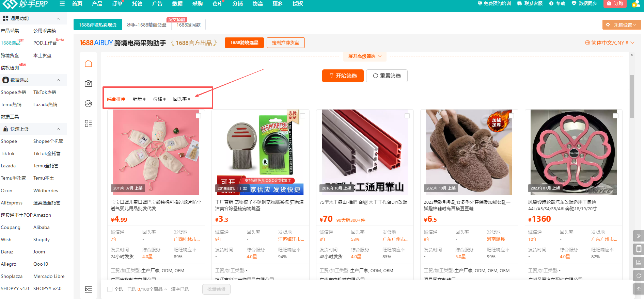Sort by 价格 price

click(159, 99)
